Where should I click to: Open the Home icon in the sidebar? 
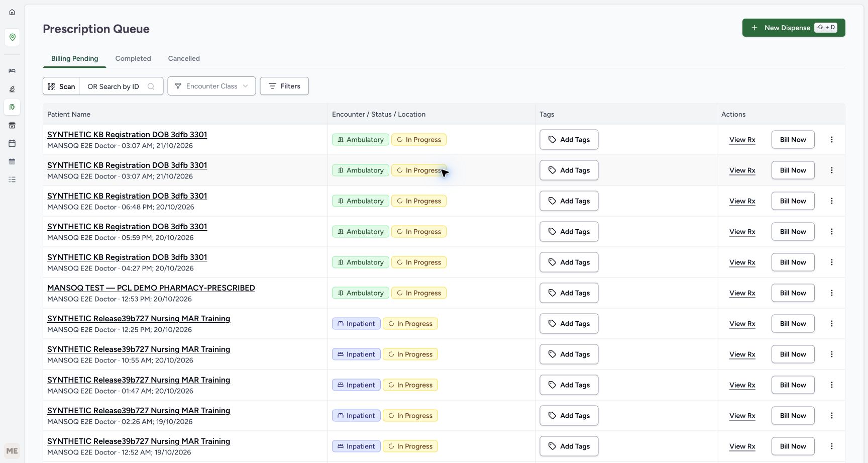coord(12,12)
